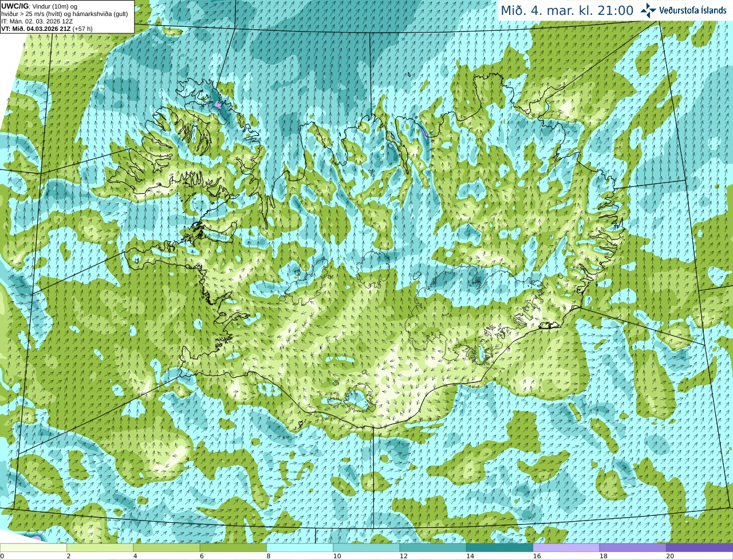The height and width of the screenshot is (560, 733).
Task: Click the legend scale label '14'
Action: pos(470,556)
